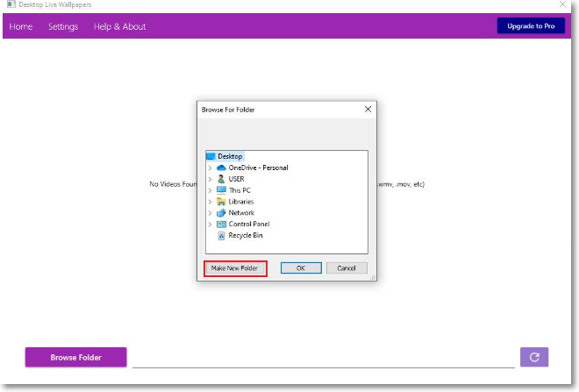The height and width of the screenshot is (392, 579).
Task: Cancel the Browse For Folder dialog
Action: (347, 268)
